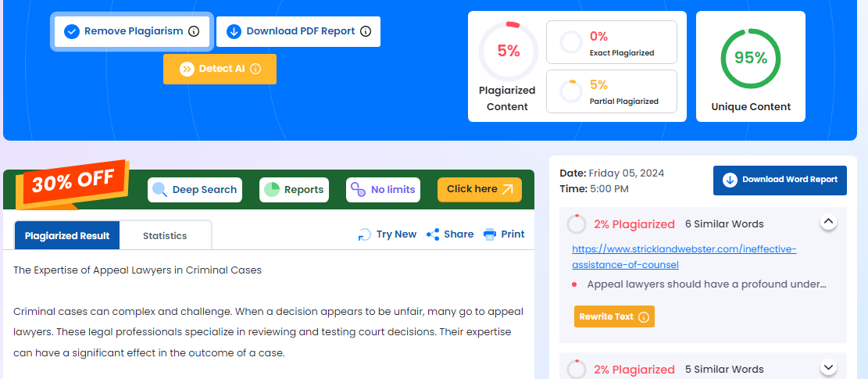Switch to the Statistics tab

pos(165,236)
